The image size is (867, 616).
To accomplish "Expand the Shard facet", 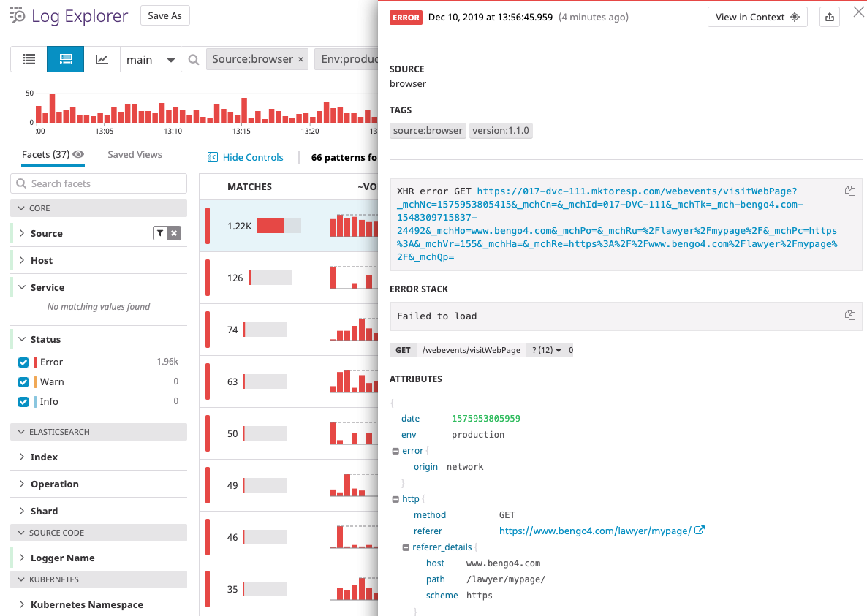I will coord(21,511).
